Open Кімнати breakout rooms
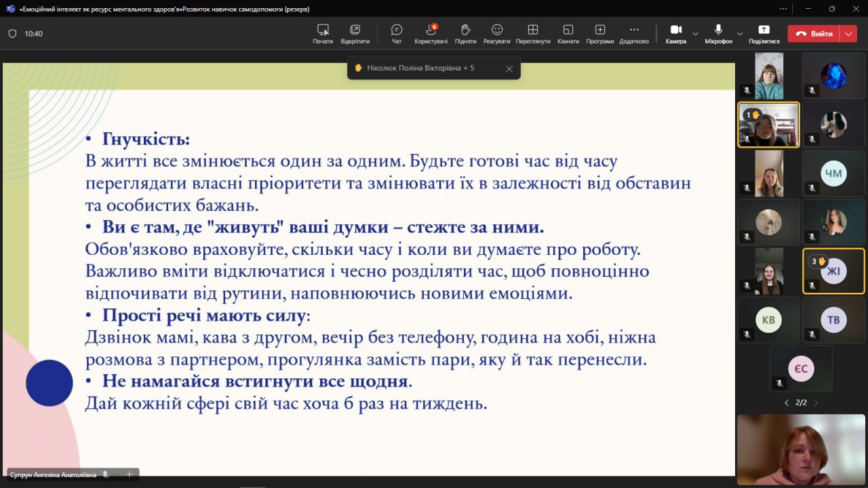The height and width of the screenshot is (488, 868). point(568,33)
